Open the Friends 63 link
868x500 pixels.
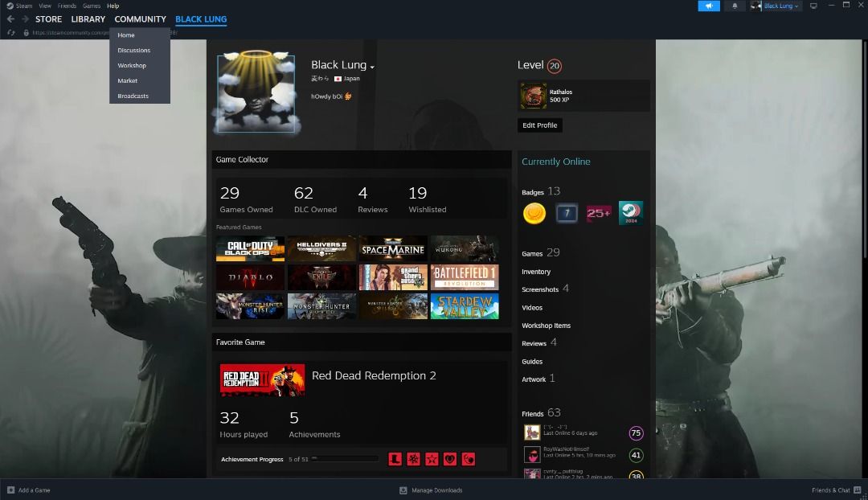click(541, 413)
